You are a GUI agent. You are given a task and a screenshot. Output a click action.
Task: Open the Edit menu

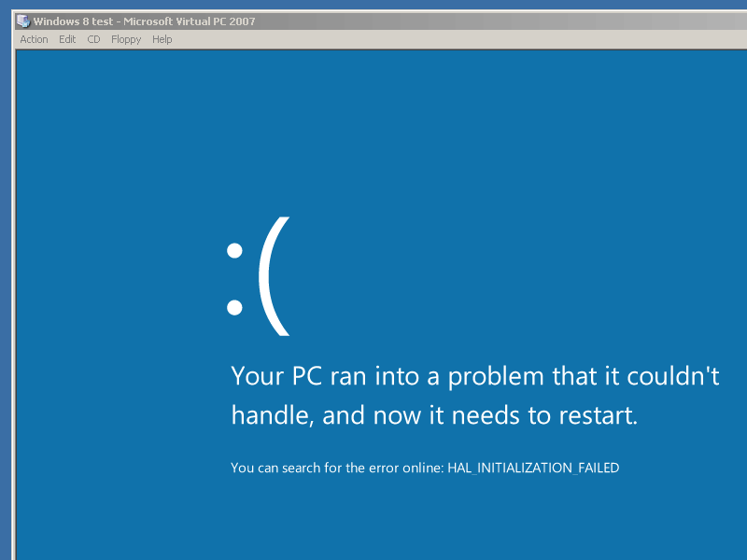click(67, 39)
